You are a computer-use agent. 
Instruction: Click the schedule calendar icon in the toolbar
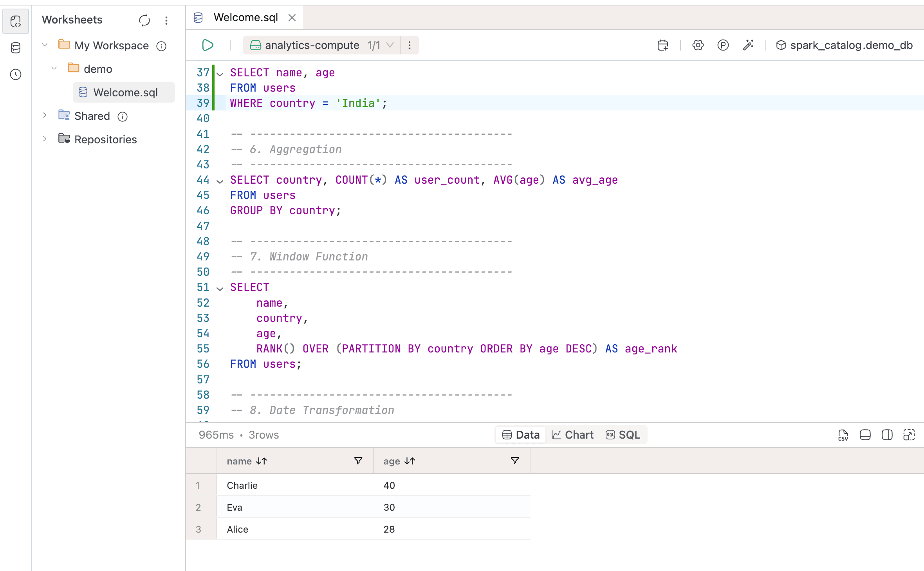(x=662, y=45)
